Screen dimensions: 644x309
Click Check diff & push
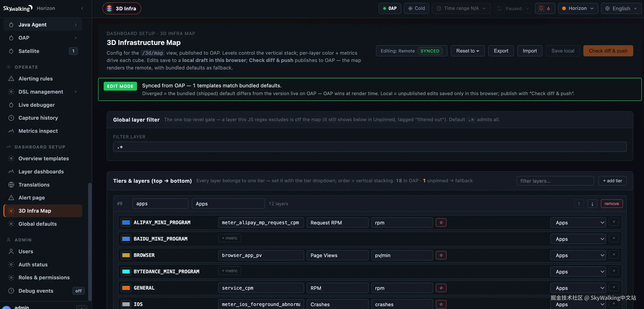[608, 51]
